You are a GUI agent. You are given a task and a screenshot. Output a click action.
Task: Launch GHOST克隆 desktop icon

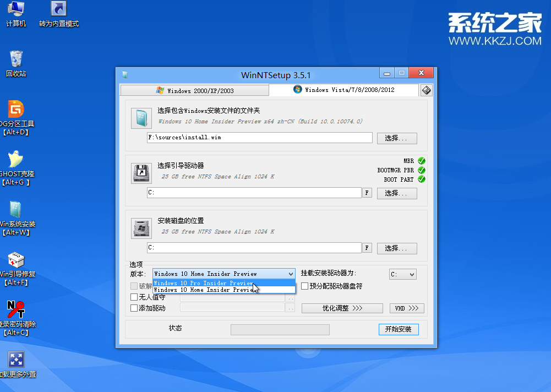(x=16, y=168)
